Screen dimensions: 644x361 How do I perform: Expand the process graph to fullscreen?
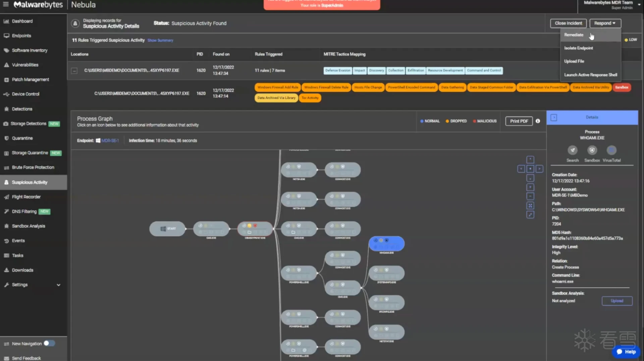tap(530, 215)
